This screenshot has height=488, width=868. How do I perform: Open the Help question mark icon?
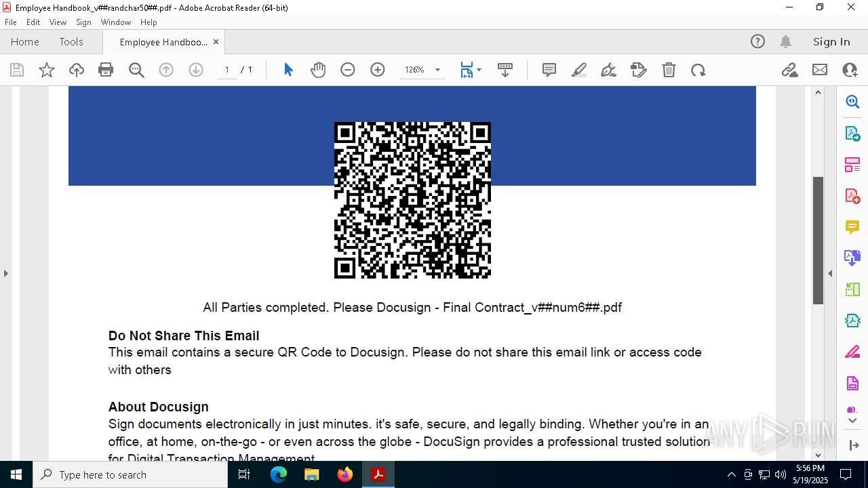pos(758,41)
